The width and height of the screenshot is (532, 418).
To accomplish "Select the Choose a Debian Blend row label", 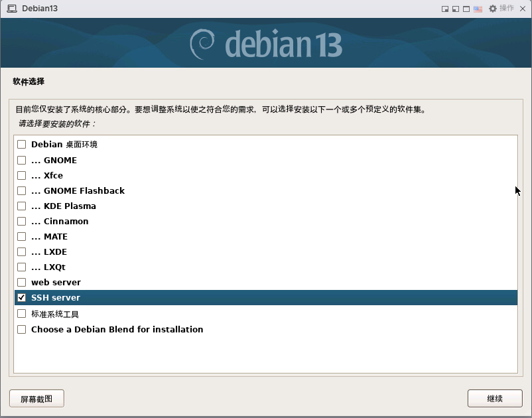I will click(x=117, y=330).
